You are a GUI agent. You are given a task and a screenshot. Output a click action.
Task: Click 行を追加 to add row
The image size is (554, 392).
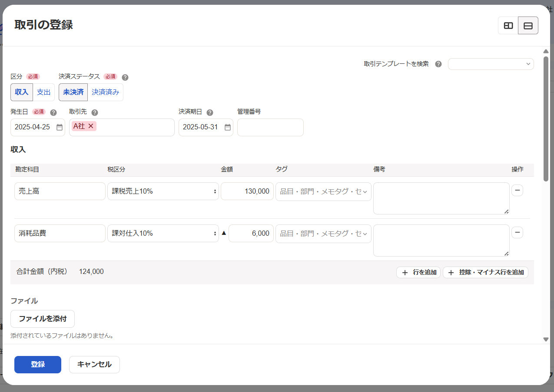pos(418,273)
